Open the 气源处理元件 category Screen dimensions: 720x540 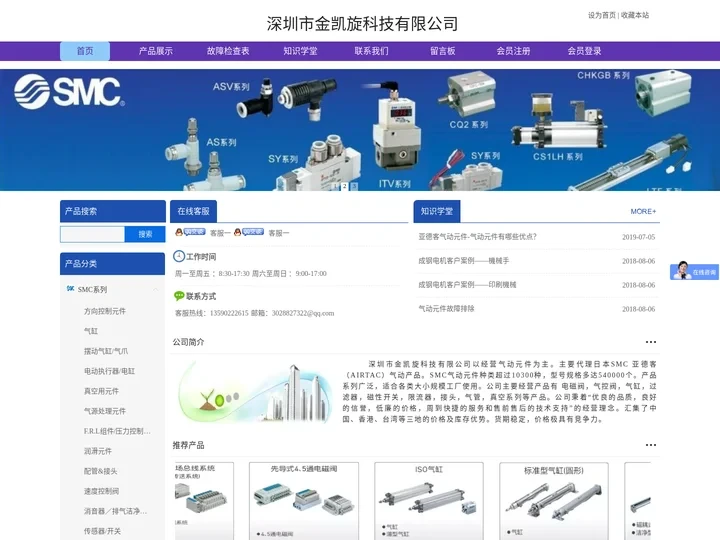click(105, 411)
